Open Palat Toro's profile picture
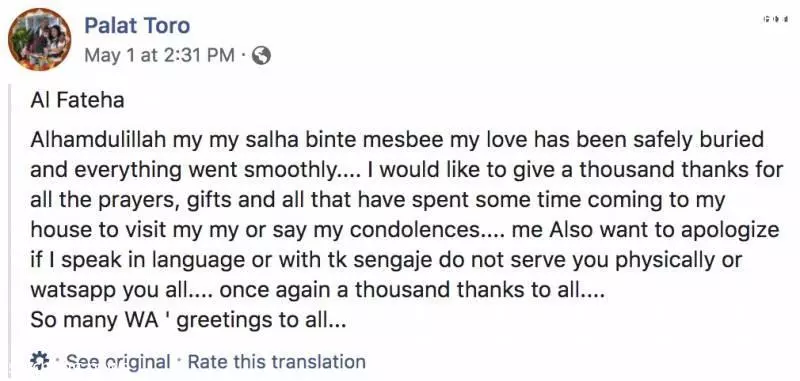The image size is (800, 381). 40,39
